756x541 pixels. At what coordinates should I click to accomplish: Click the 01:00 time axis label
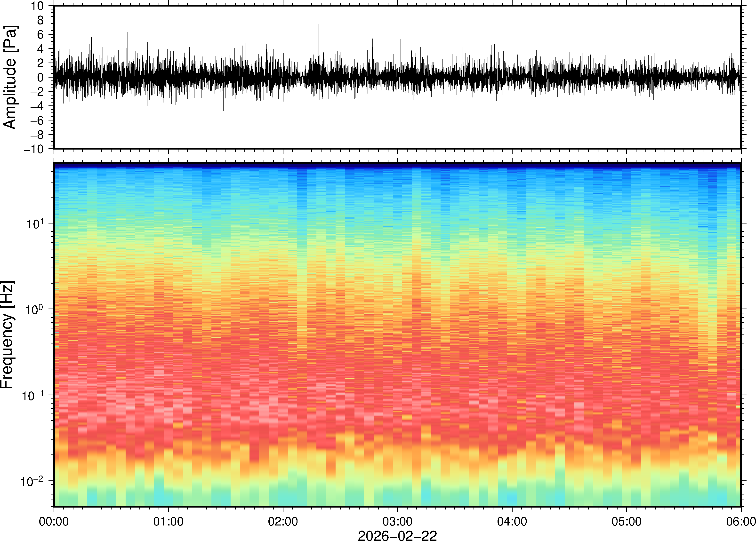click(x=168, y=521)
